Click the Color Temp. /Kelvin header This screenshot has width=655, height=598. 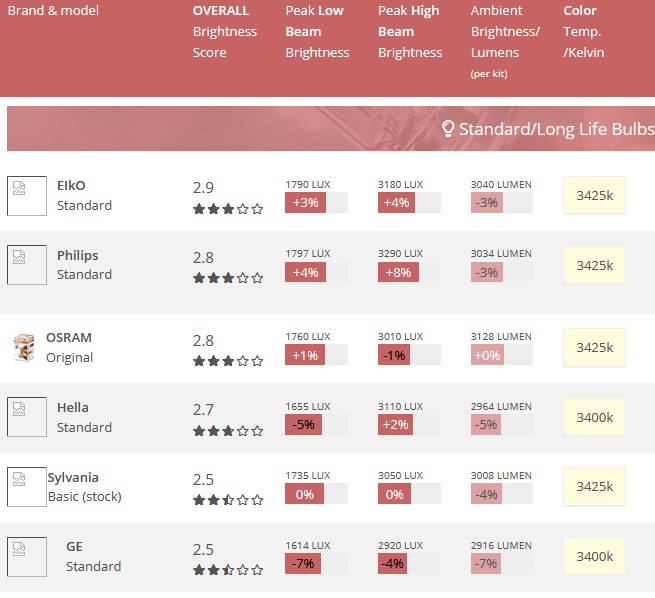(584, 31)
